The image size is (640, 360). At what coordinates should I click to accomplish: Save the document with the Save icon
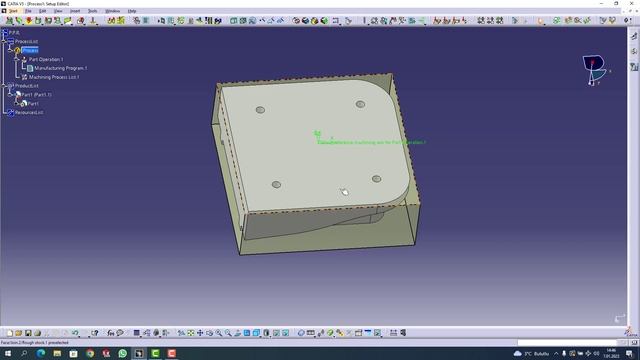point(28,333)
